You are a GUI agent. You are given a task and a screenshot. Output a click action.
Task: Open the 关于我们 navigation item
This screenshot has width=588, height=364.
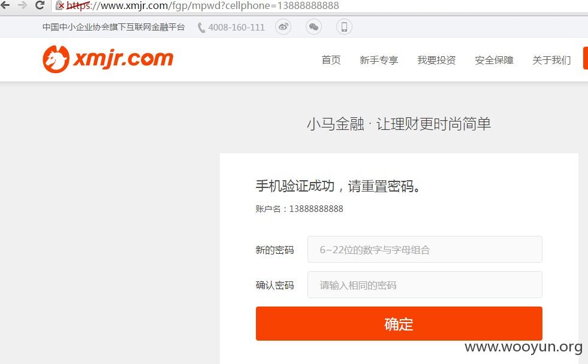(x=551, y=60)
